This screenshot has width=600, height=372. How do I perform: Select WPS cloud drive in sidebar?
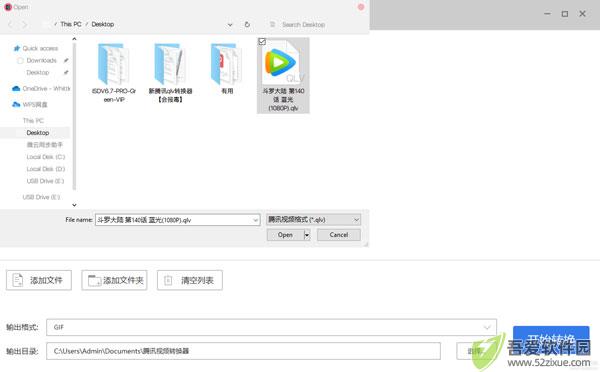click(30, 104)
